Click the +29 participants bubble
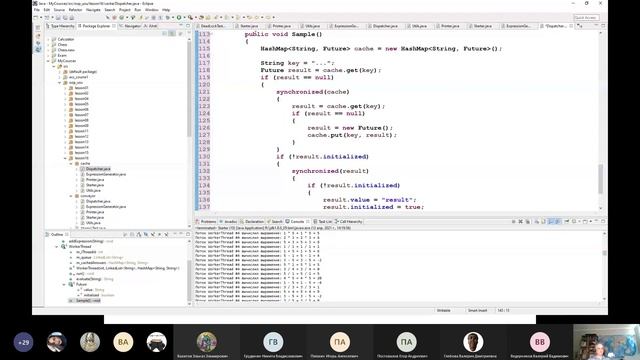The image size is (640, 360). tap(23, 342)
